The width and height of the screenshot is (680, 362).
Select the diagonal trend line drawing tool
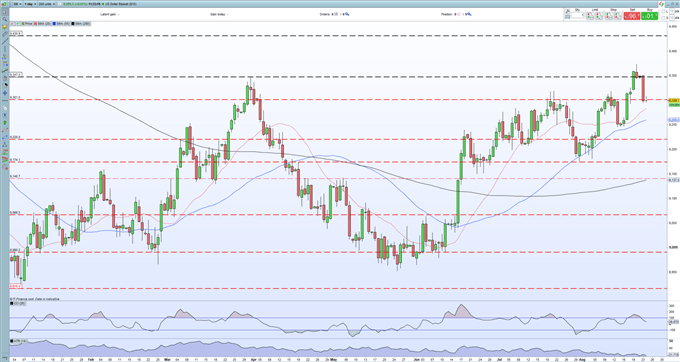coord(5,42)
